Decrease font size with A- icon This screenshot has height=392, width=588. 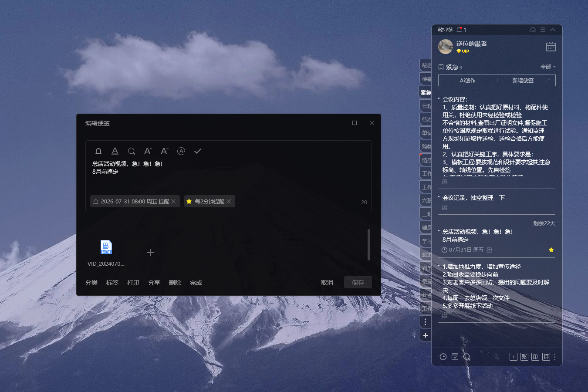point(164,151)
